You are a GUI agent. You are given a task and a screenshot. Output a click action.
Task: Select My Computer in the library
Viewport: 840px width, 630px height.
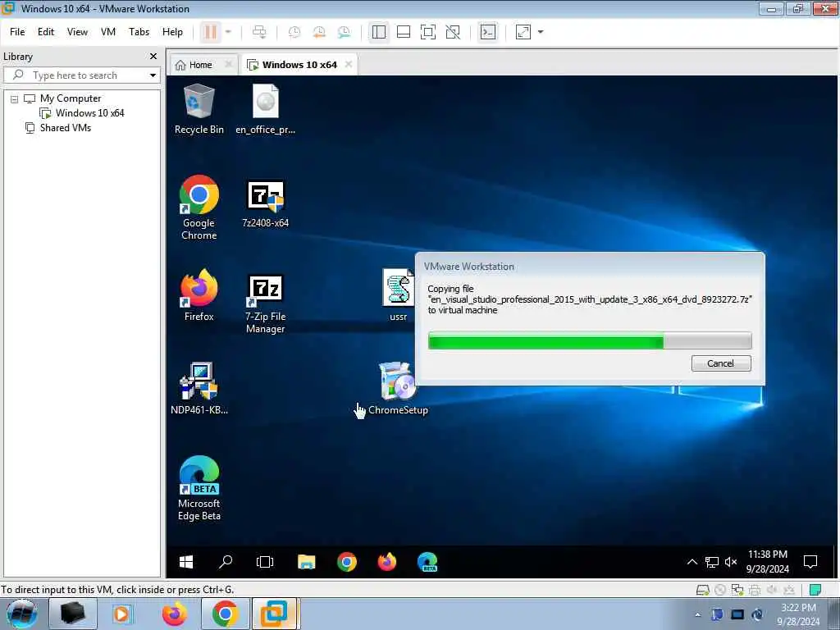pyautogui.click(x=71, y=98)
